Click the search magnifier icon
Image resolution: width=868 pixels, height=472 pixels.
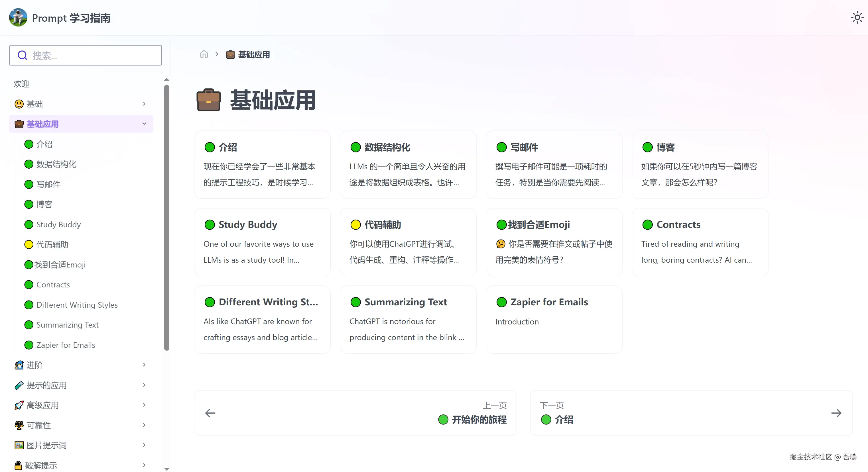tap(22, 55)
